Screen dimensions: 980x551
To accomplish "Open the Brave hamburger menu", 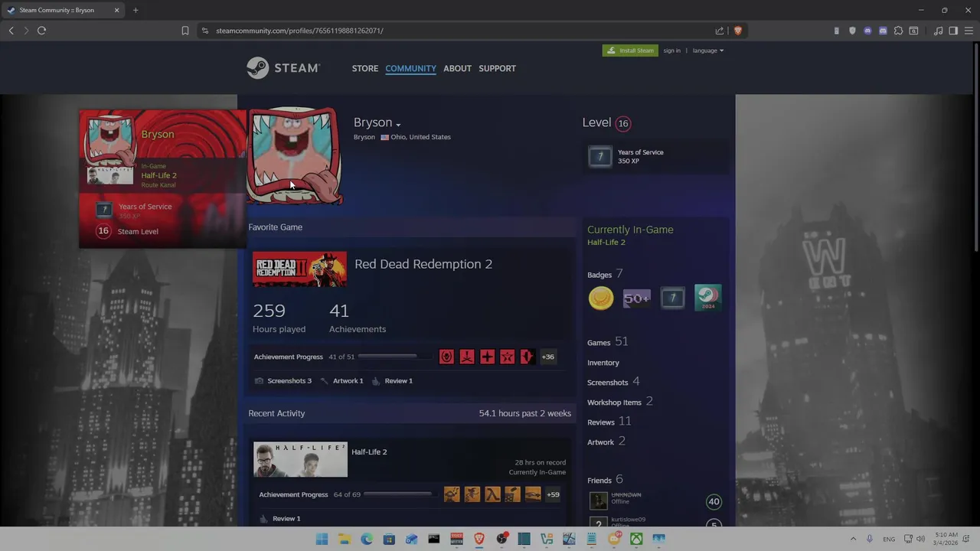I will click(969, 31).
